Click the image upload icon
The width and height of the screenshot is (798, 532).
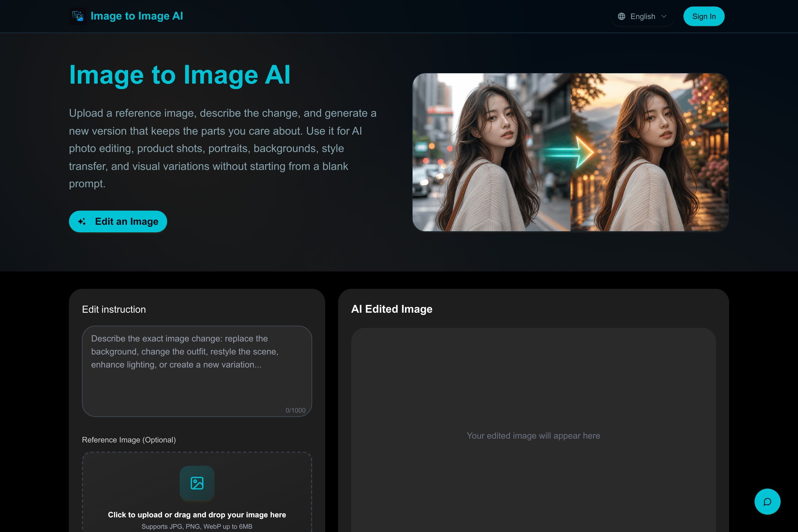pos(197,483)
